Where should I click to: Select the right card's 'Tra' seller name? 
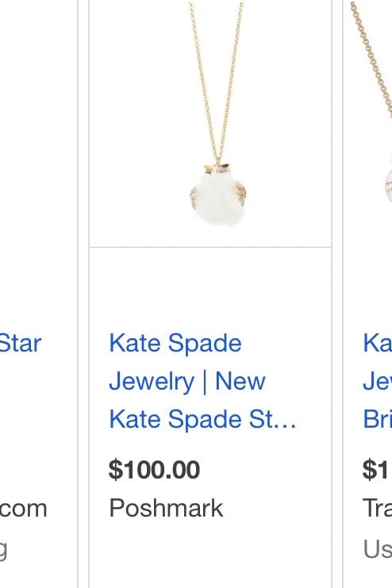point(378,508)
